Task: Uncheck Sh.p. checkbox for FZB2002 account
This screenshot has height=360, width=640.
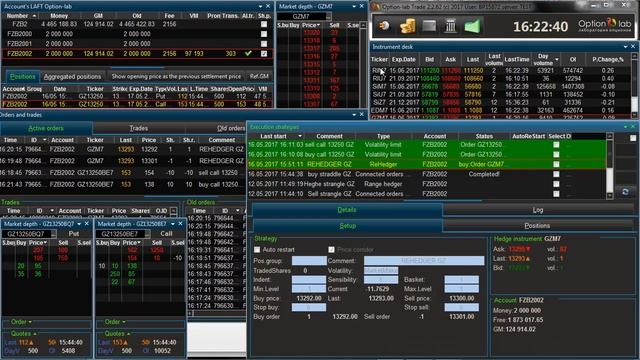Action: [264, 53]
